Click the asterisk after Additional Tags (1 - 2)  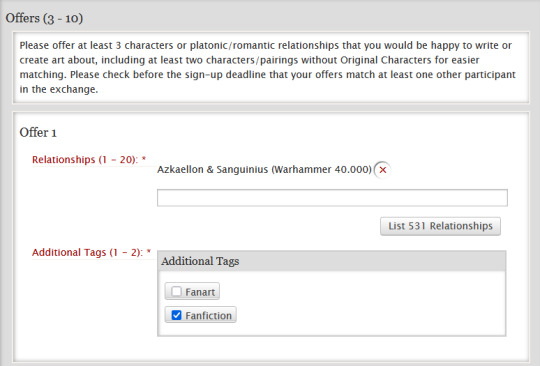149,252
